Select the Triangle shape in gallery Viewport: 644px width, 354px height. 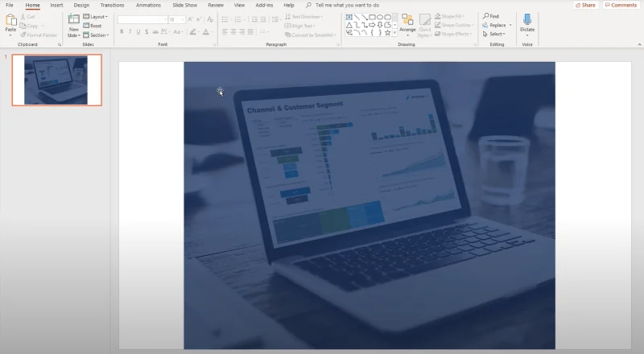point(349,25)
